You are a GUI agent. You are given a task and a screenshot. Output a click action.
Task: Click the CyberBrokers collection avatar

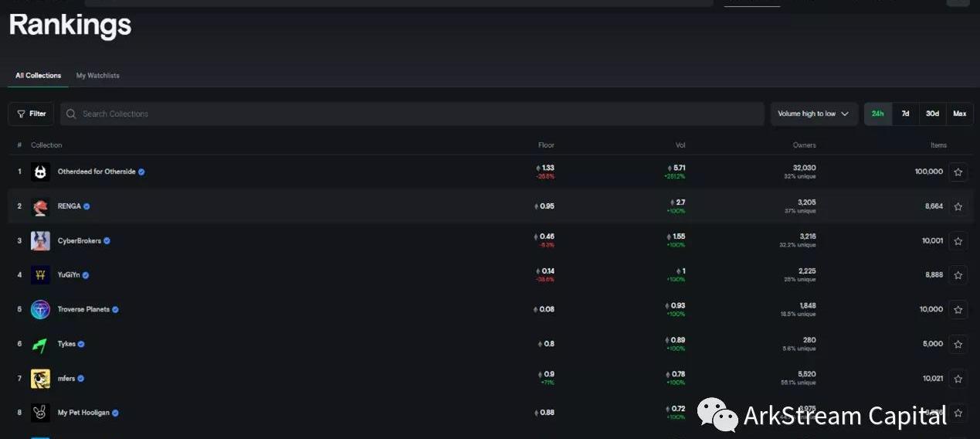pyautogui.click(x=40, y=240)
